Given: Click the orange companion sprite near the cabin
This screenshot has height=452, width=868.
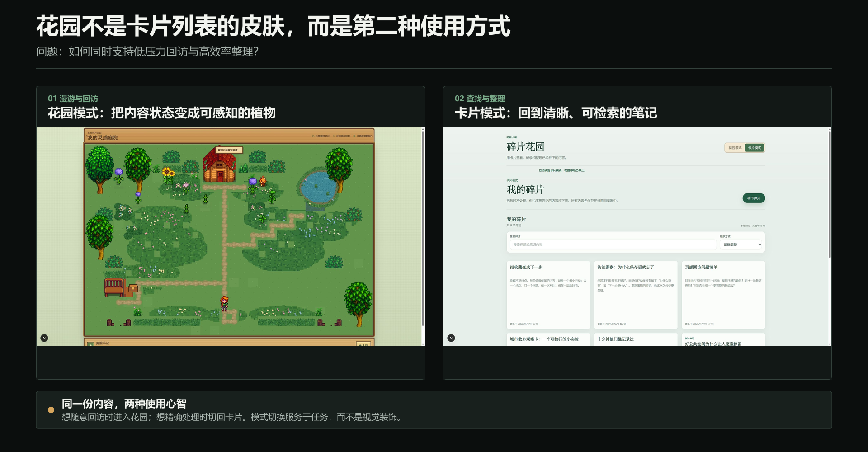Looking at the screenshot, I should click(x=263, y=181).
